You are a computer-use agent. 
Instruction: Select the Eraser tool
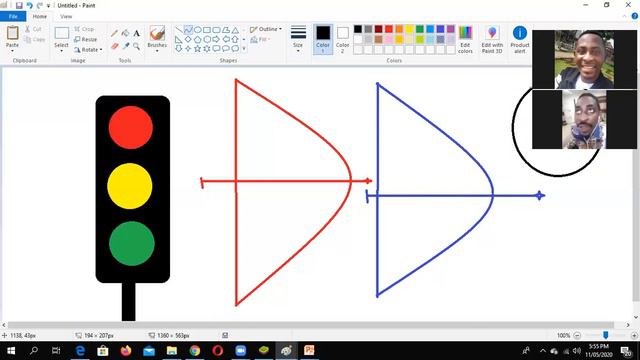(114, 46)
